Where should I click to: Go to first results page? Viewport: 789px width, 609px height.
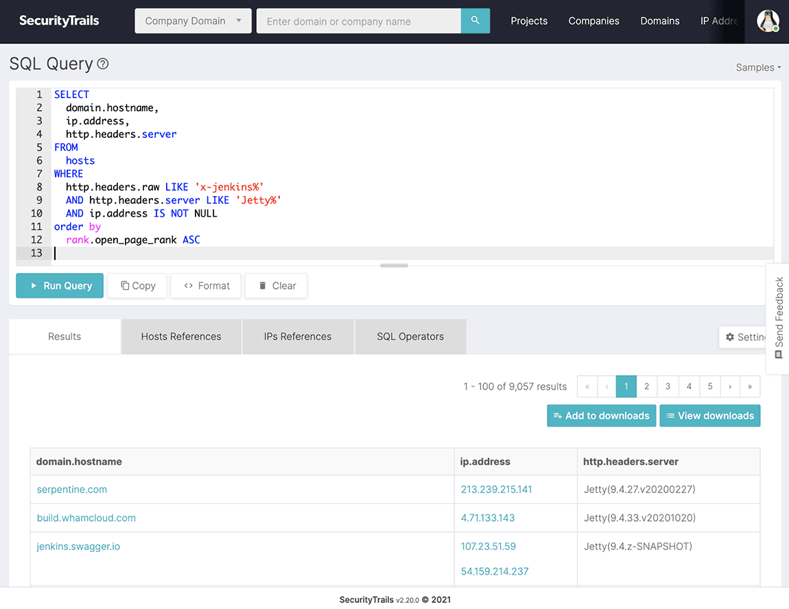click(x=587, y=387)
